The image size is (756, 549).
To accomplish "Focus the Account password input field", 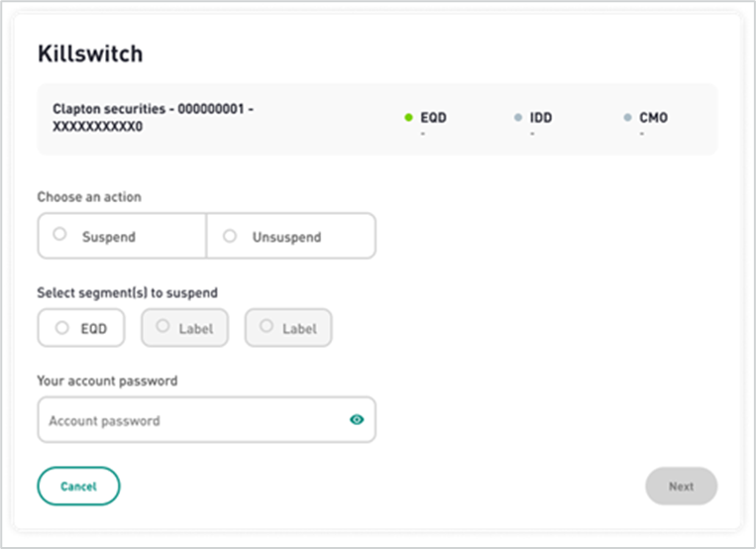I will (x=207, y=420).
